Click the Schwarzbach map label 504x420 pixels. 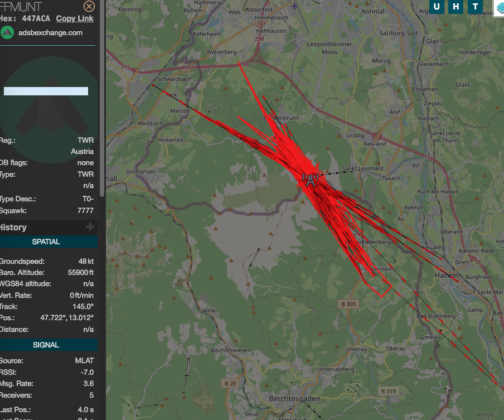click(174, 79)
